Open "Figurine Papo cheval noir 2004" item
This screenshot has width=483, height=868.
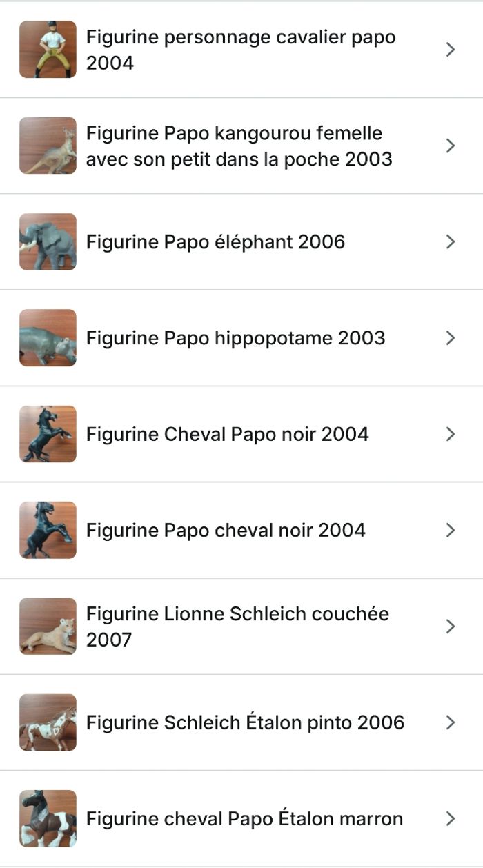(226, 531)
